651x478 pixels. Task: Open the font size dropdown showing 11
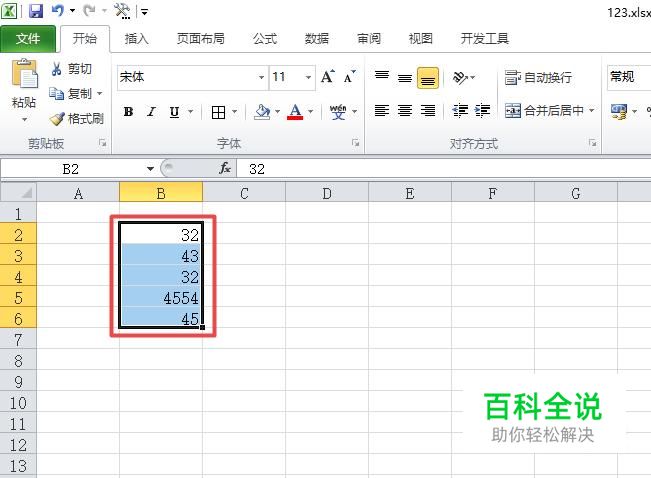tap(308, 77)
